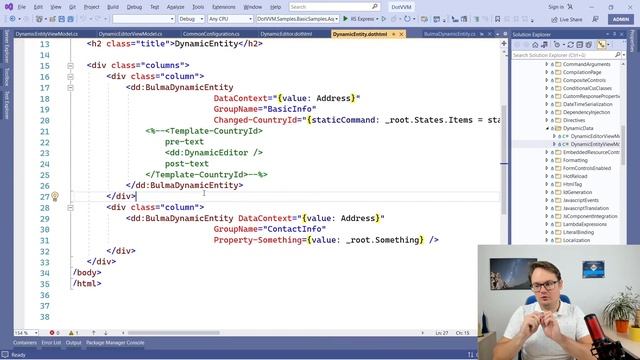Viewport: 640px width, 360px height.
Task: Click the Sign in link
Action: pyautogui.click(x=556, y=7)
